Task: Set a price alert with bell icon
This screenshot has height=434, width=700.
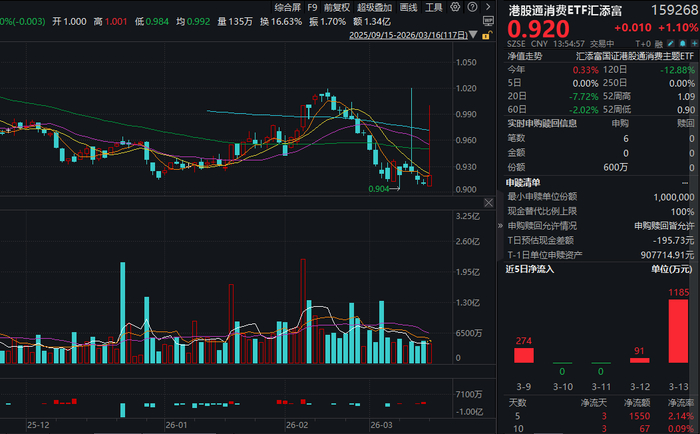Action: pyautogui.click(x=683, y=43)
